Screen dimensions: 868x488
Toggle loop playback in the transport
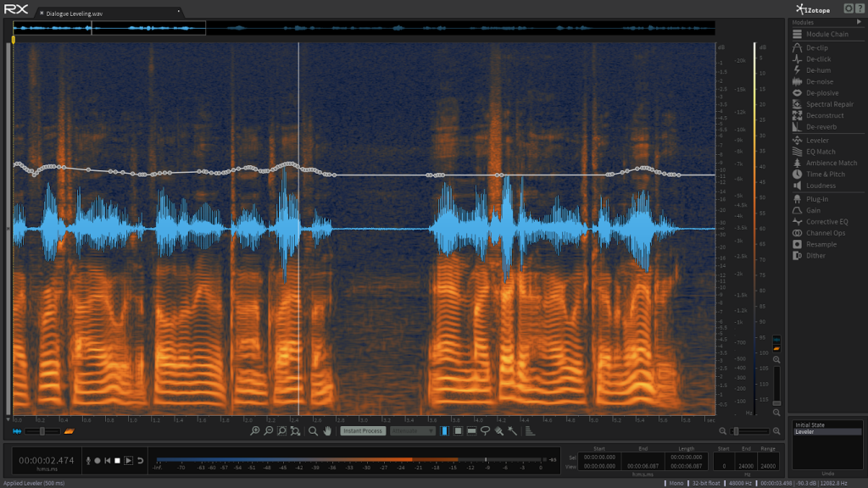(x=141, y=460)
